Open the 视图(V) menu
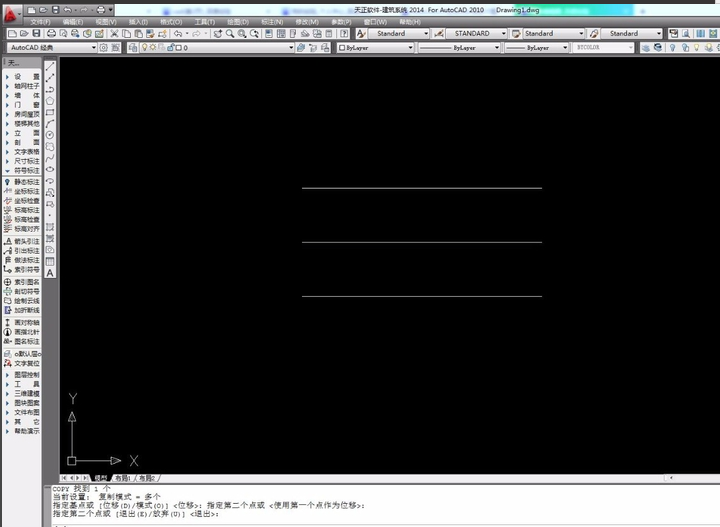This screenshot has height=527, width=720. click(x=106, y=22)
